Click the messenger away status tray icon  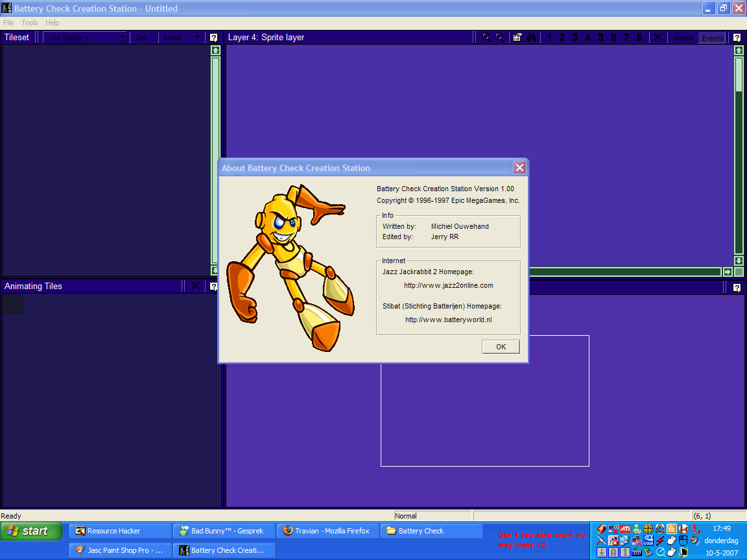coord(637,529)
